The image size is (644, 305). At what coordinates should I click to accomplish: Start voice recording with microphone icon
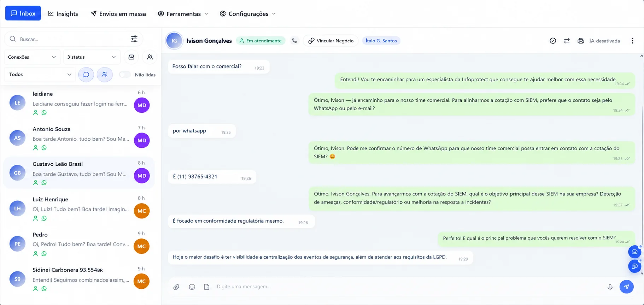[610, 287]
